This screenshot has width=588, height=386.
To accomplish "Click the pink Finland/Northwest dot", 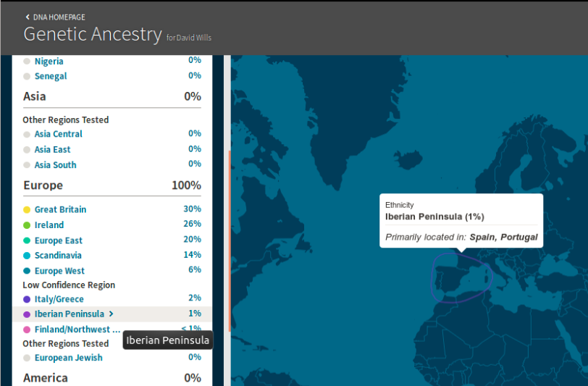I will pos(27,330).
